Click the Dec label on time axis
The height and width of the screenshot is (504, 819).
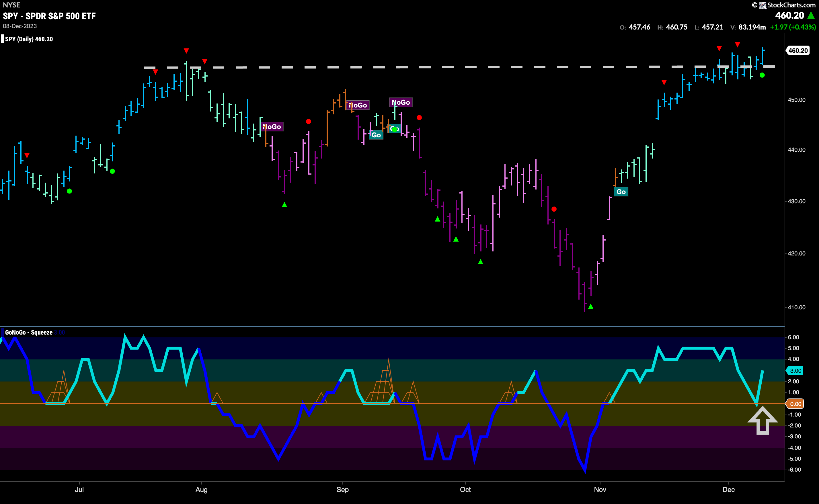[729, 489]
